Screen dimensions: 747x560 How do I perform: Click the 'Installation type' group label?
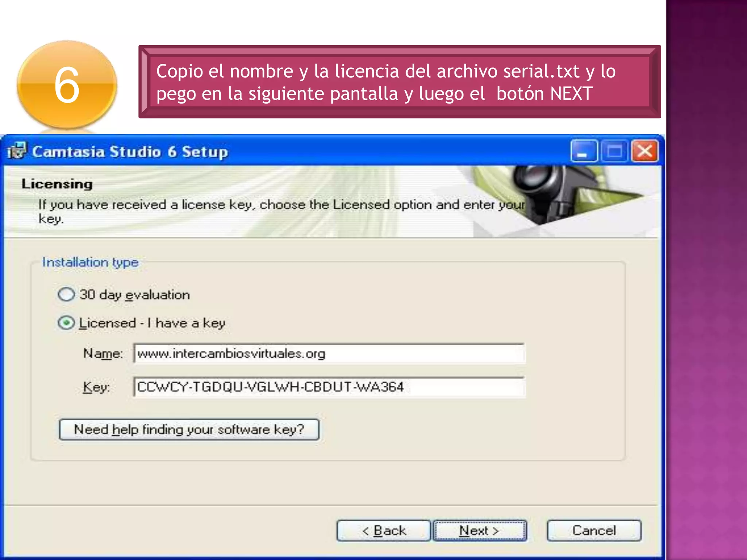coord(90,262)
